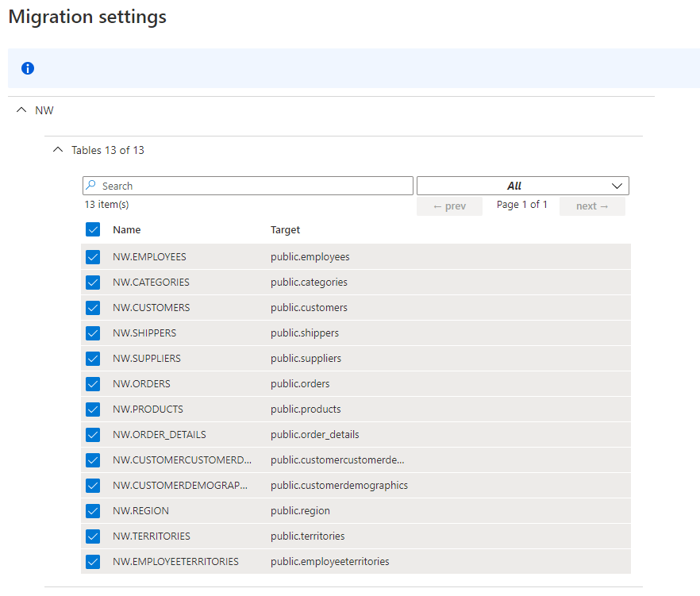Click the chevron beside Tables 13 of 13
Image resolution: width=700 pixels, height=596 pixels.
pos(57,149)
